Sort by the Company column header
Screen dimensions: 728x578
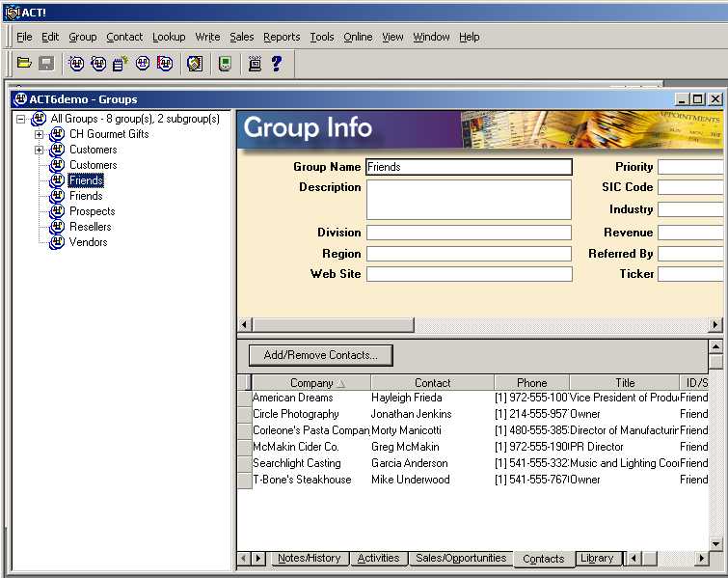(311, 383)
